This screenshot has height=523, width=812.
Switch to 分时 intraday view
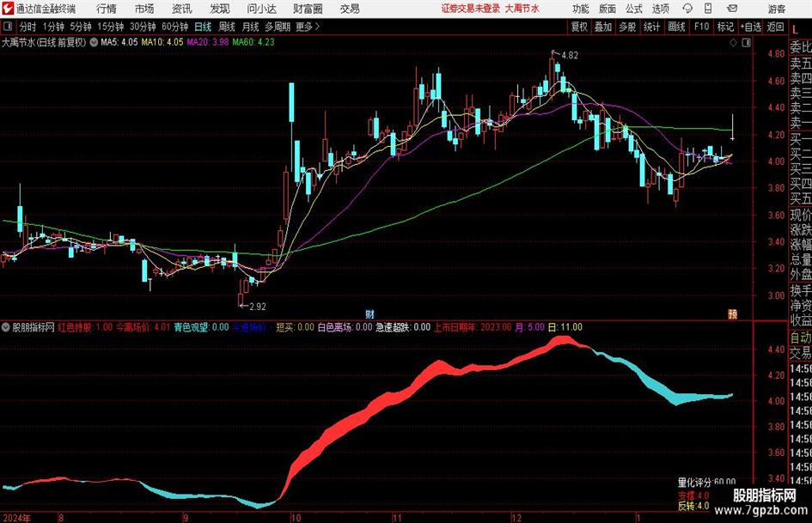coord(28,27)
